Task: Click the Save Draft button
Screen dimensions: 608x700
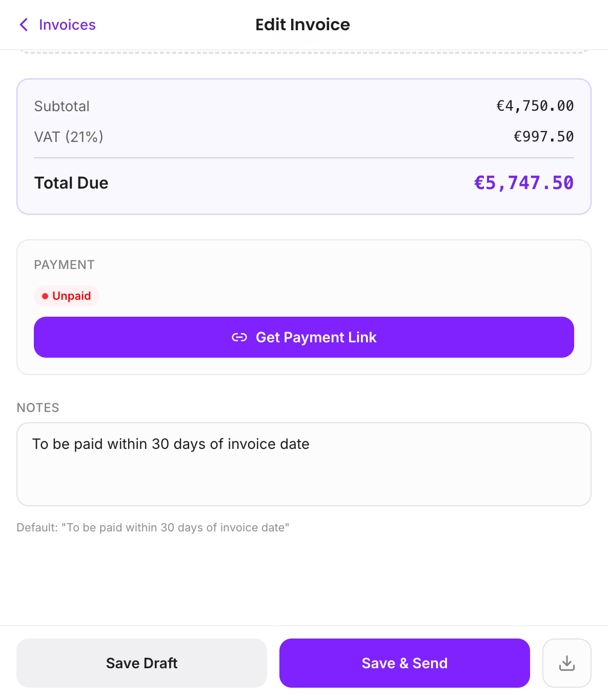Action: tap(141, 663)
